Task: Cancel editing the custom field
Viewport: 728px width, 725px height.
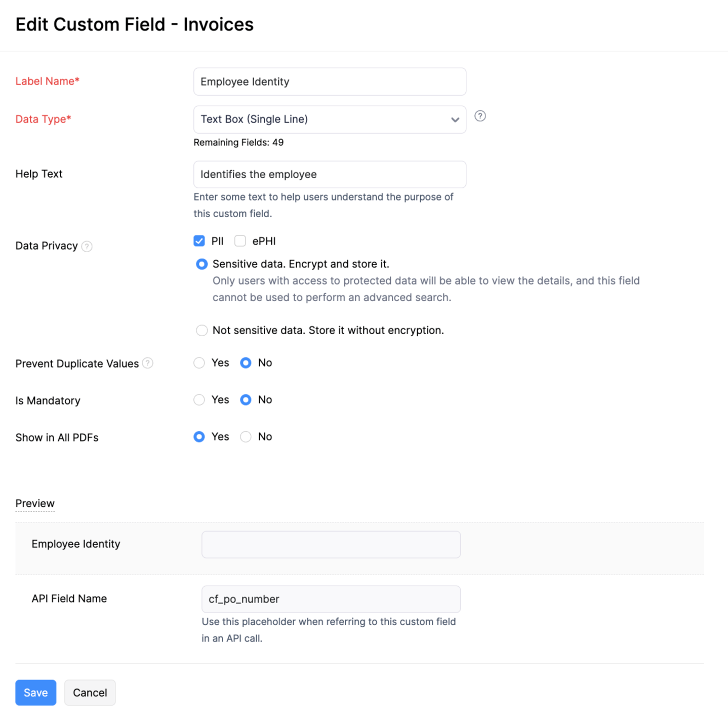Action: coord(90,693)
